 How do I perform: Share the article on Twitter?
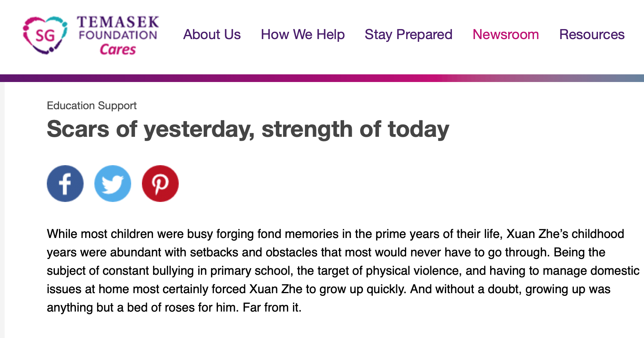tap(113, 184)
